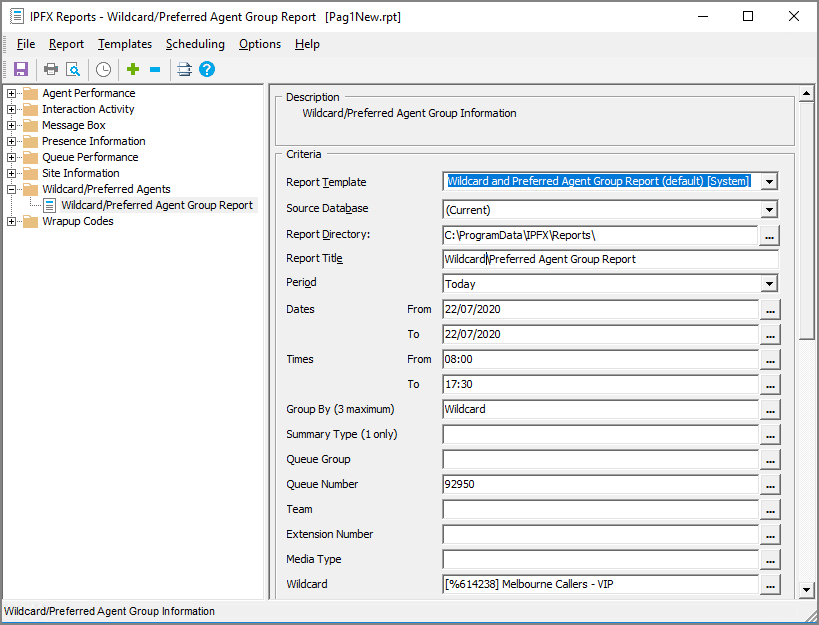
Task: Click the Extension Number input field
Action: 601,535
